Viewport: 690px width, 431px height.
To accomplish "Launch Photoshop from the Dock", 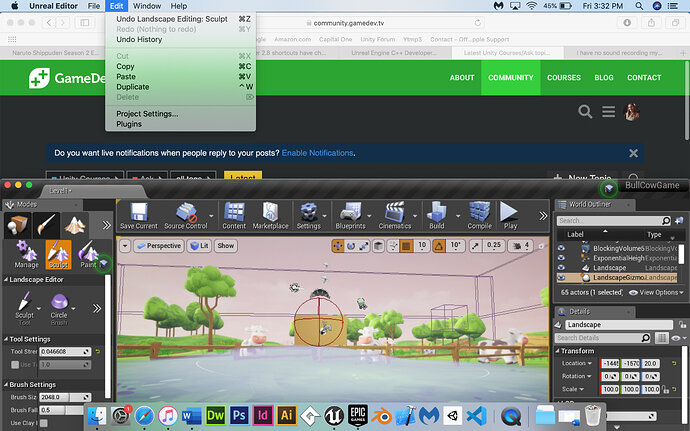I will pos(239,415).
